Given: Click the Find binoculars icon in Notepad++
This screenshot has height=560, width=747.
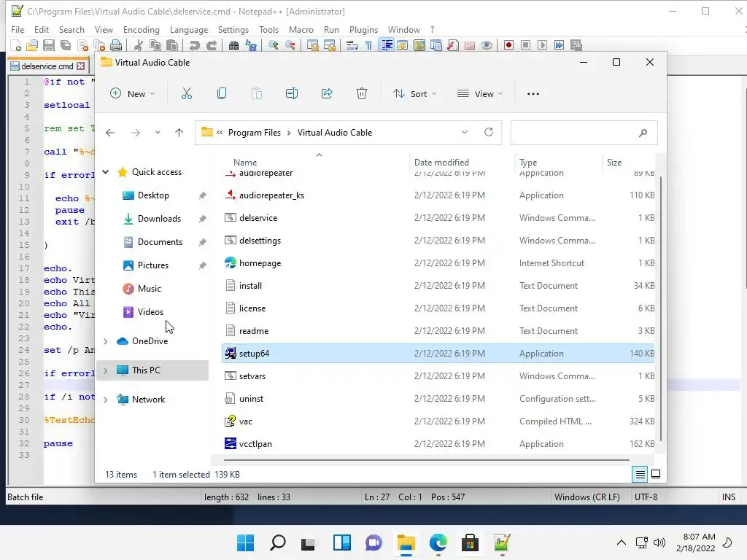Looking at the screenshot, I should 233,45.
